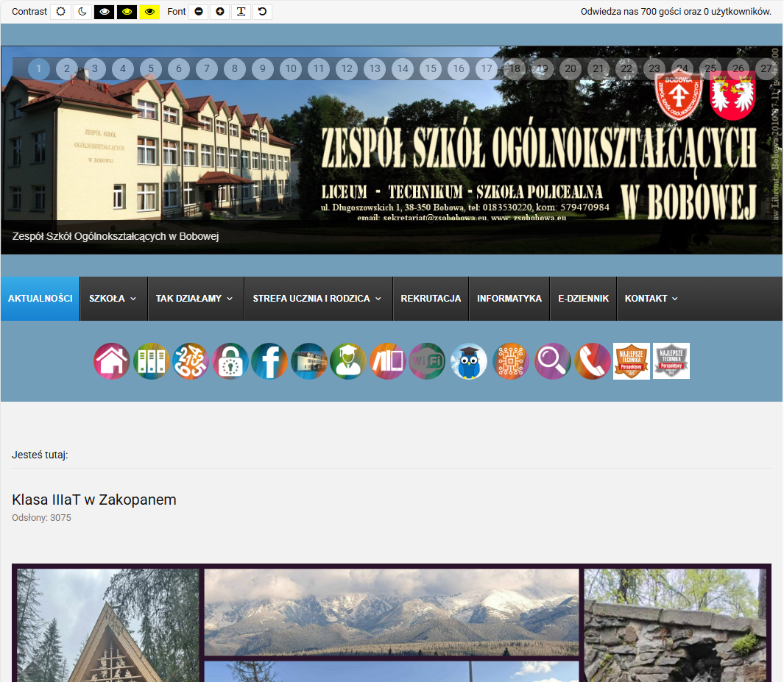Image resolution: width=784 pixels, height=682 pixels.
Task: Open the STREFA UCZNIA I RODZICA dropdown
Action: 317,299
